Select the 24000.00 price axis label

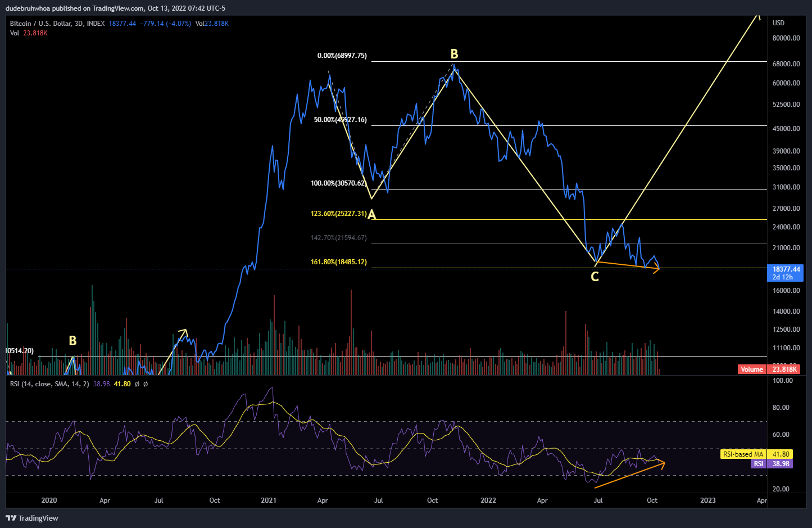click(786, 227)
